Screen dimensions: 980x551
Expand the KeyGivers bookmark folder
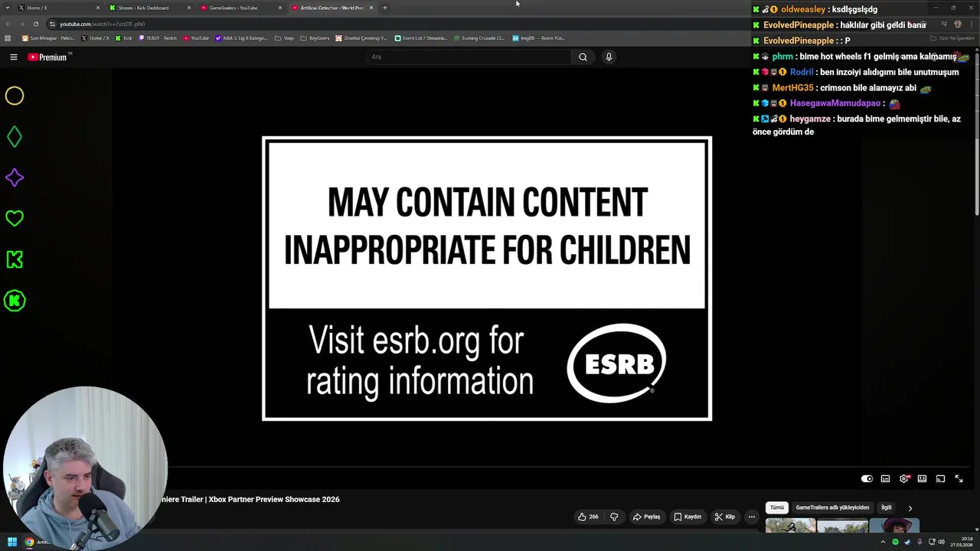click(x=315, y=37)
